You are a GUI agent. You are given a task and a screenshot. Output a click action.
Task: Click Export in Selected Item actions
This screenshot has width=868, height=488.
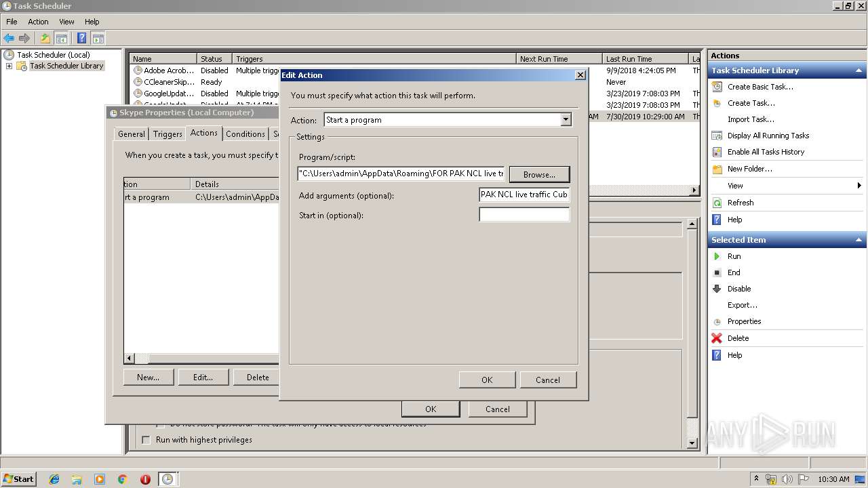click(x=743, y=305)
